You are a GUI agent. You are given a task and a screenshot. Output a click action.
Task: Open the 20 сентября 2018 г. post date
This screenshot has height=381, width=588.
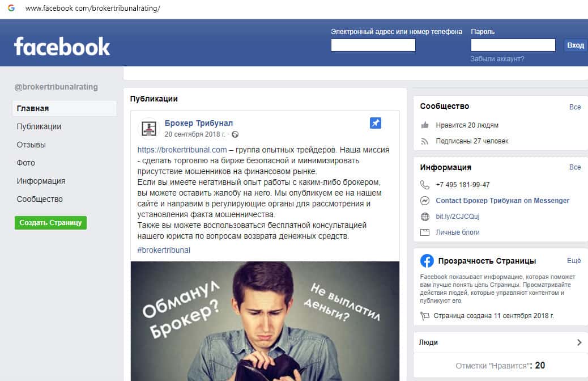coord(195,134)
